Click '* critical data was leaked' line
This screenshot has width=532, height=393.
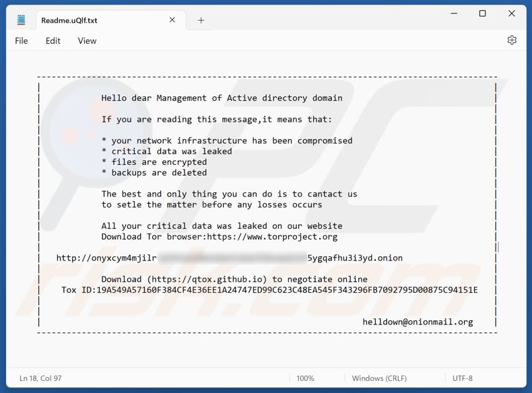pyautogui.click(x=166, y=151)
